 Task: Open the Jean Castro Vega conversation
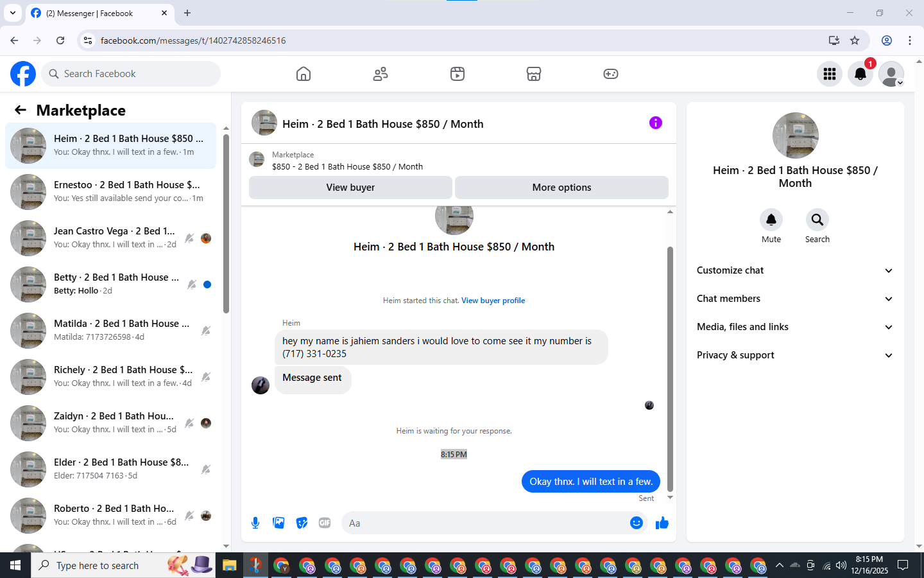click(110, 238)
